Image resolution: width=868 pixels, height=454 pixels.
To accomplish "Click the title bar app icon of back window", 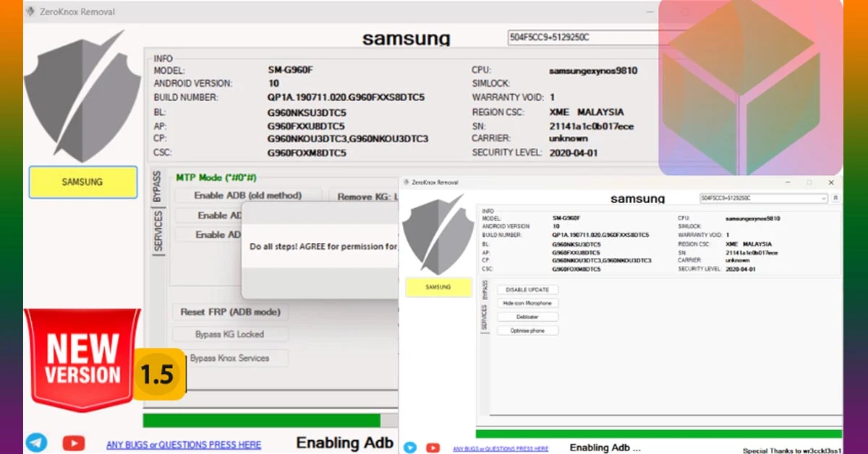I will click(x=30, y=12).
